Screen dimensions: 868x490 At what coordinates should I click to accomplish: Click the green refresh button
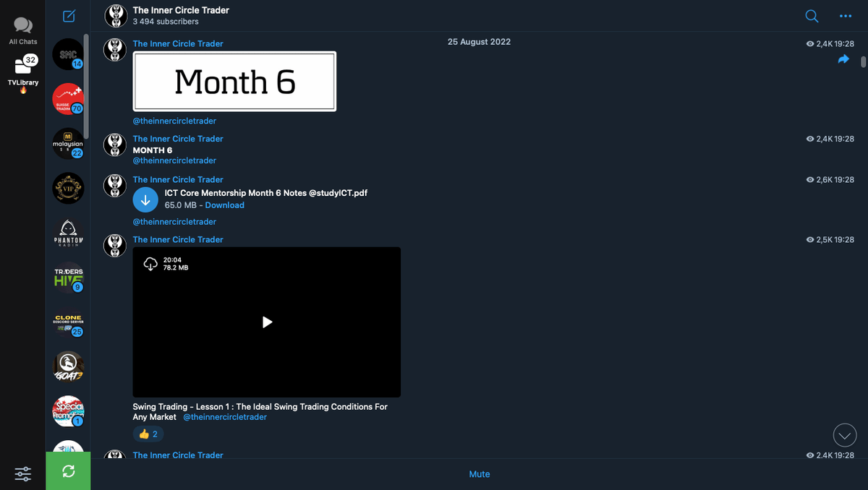68,471
